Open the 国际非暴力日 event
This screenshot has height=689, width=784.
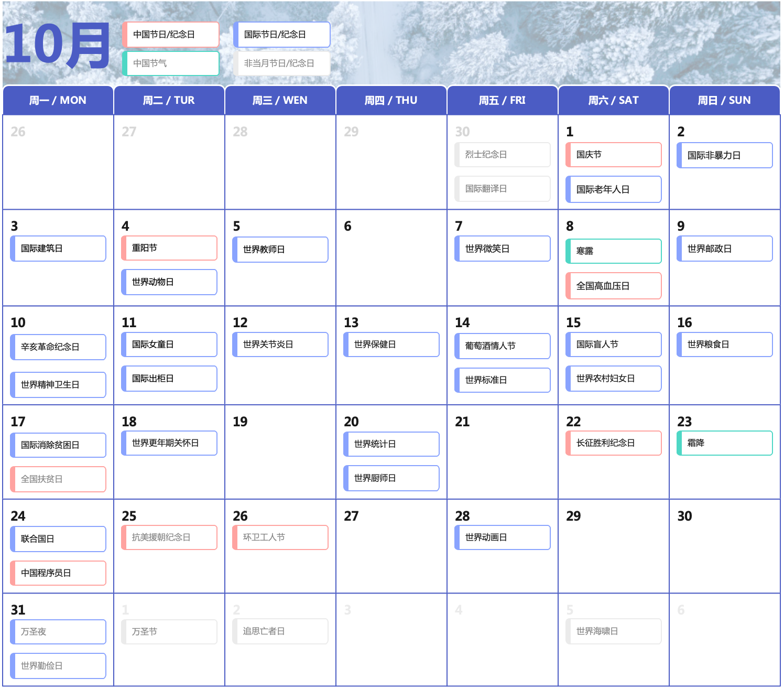pos(725,155)
